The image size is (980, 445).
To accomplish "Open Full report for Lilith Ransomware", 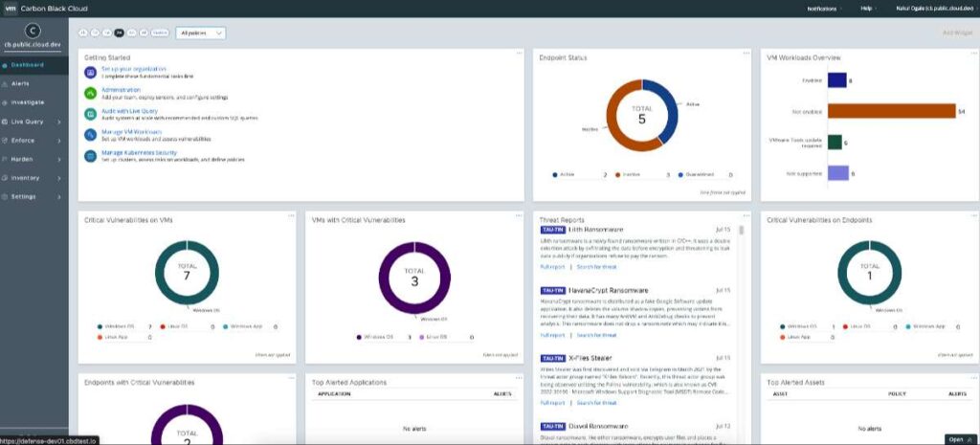I will click(552, 267).
